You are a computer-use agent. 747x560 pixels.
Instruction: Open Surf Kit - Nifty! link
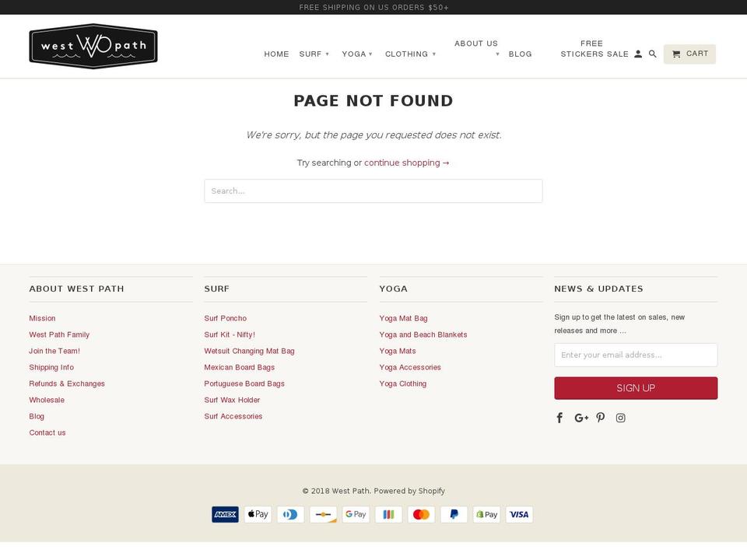point(230,334)
